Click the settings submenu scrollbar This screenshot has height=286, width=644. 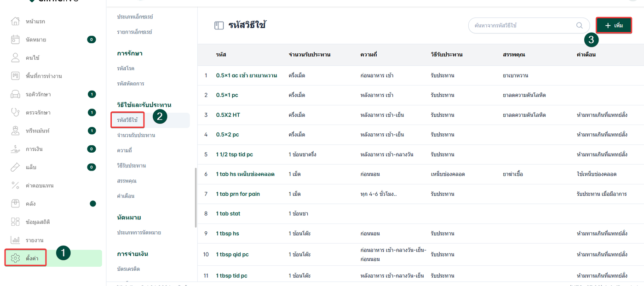(195, 198)
